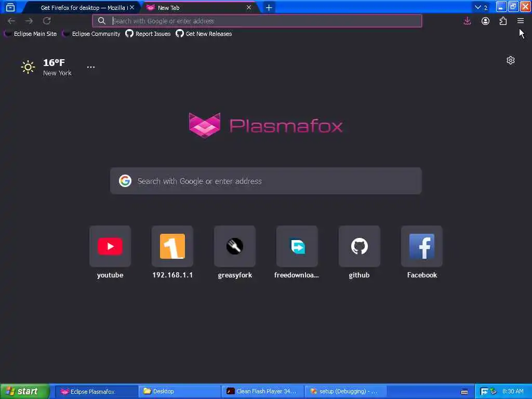Open the Windows start menu
Image resolution: width=532 pixels, height=399 pixels.
point(25,391)
